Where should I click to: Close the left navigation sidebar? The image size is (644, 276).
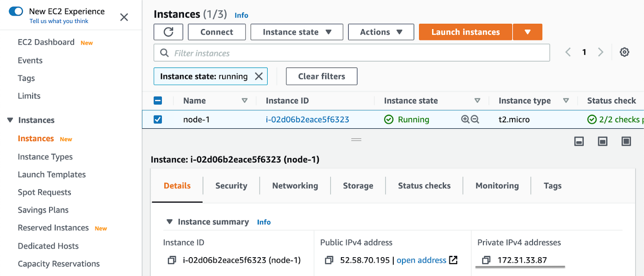click(x=124, y=17)
